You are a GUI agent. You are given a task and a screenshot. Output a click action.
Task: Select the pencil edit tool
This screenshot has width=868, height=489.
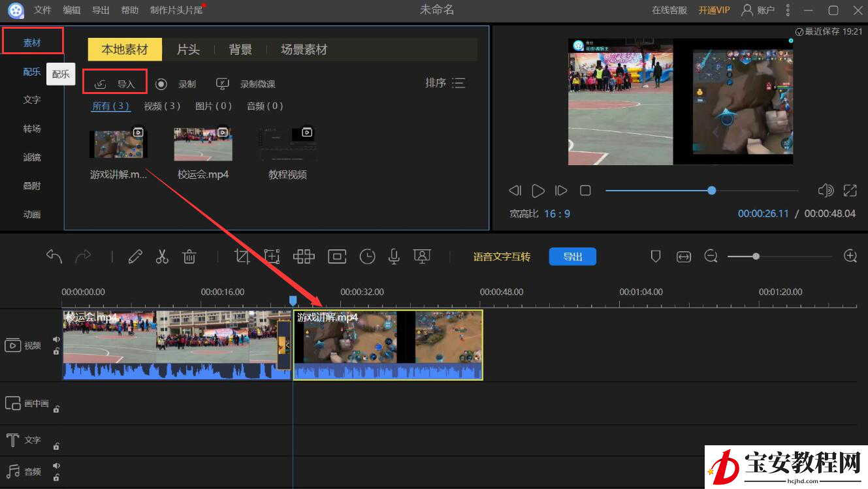coord(135,257)
